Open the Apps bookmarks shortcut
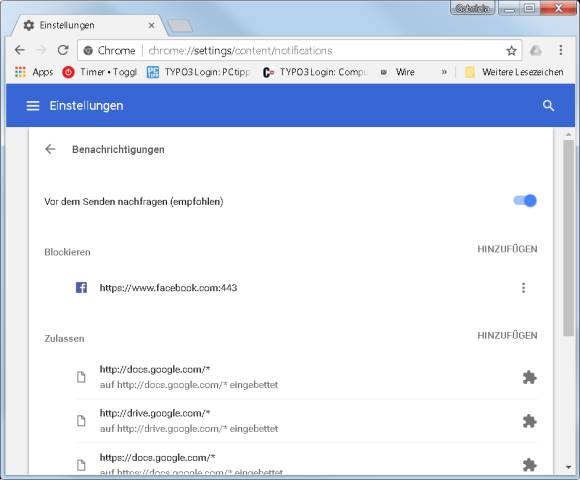The width and height of the screenshot is (580, 480). coord(34,72)
